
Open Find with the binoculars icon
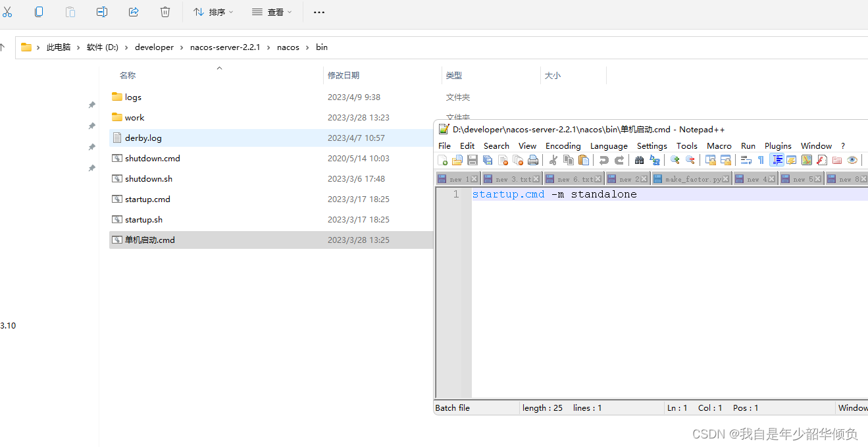(x=639, y=160)
